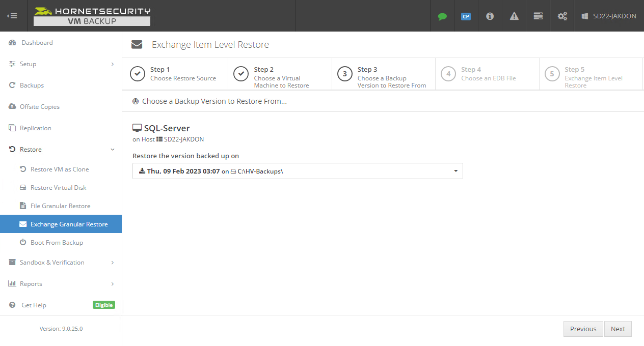The height and width of the screenshot is (346, 644).
Task: Click the Boot From Backup power icon
Action: point(22,243)
